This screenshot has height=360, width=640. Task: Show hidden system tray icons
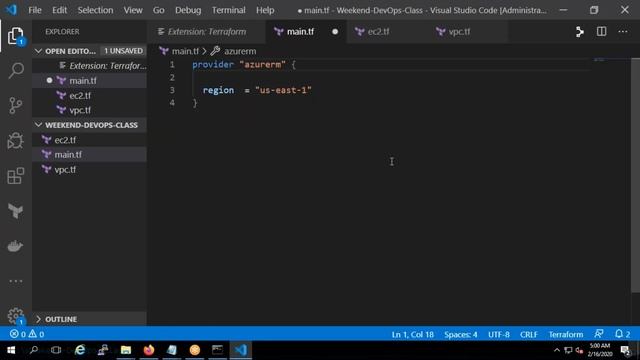557,350
